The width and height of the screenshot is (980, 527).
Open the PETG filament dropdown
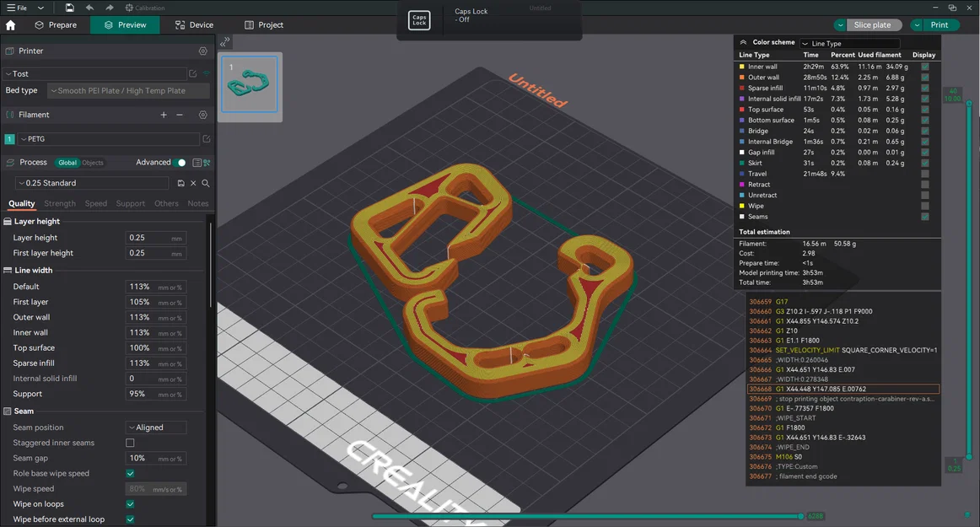coord(109,139)
